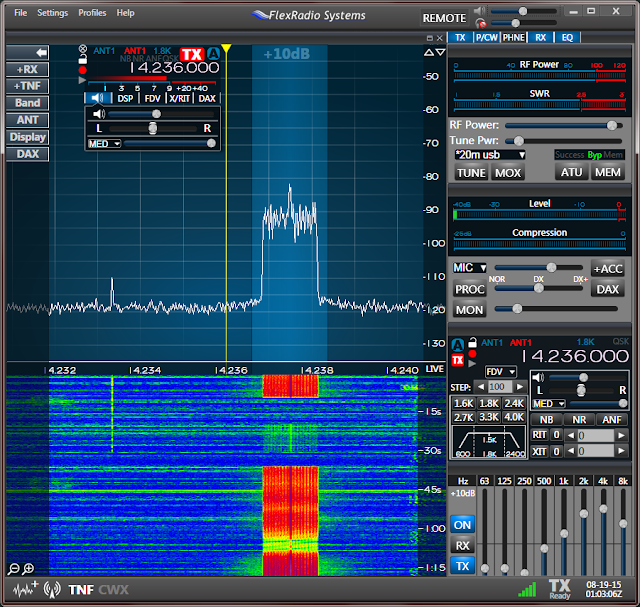Select the 2.4K filter preset
This screenshot has width=640, height=607.
pos(514,404)
